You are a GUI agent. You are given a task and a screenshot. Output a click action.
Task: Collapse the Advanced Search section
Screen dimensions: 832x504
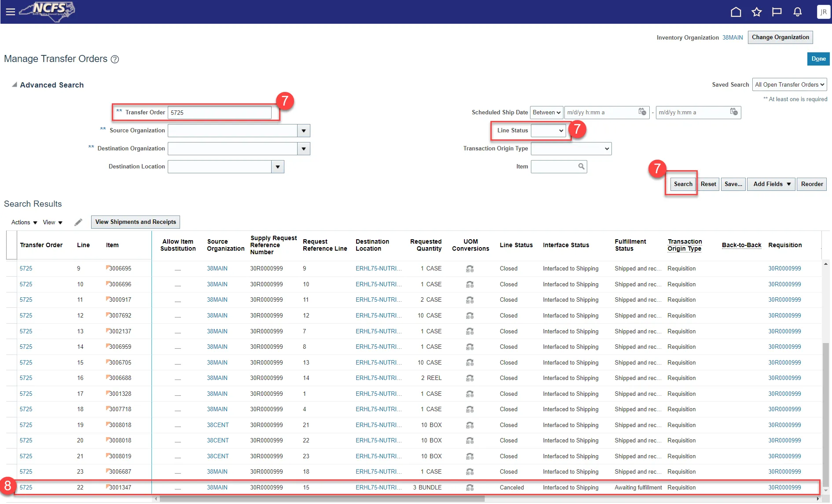coord(15,85)
